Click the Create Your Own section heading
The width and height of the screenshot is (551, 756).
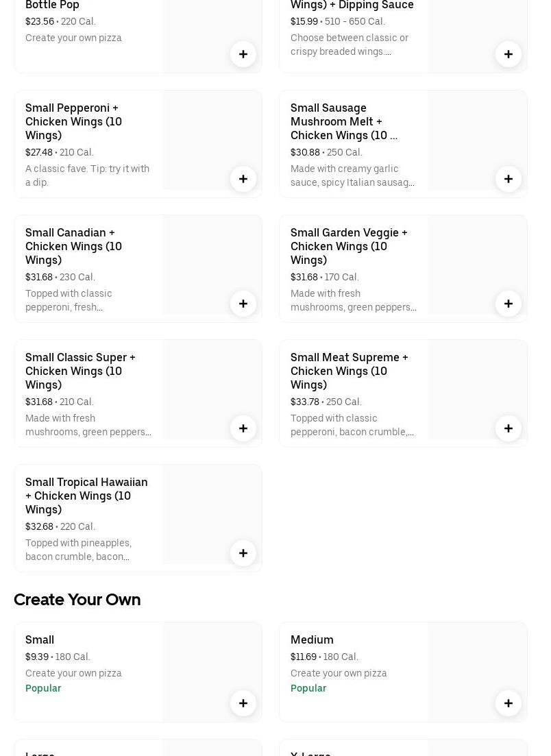pos(77,600)
